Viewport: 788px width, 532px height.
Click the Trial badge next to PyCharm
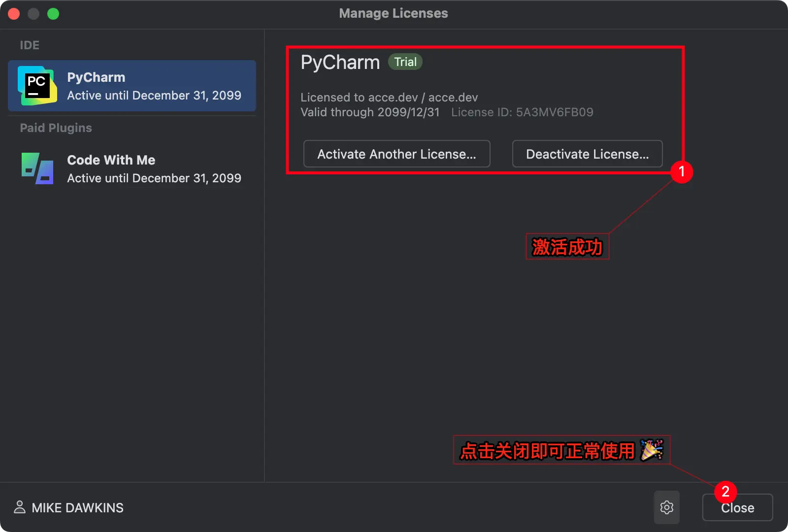pos(405,62)
